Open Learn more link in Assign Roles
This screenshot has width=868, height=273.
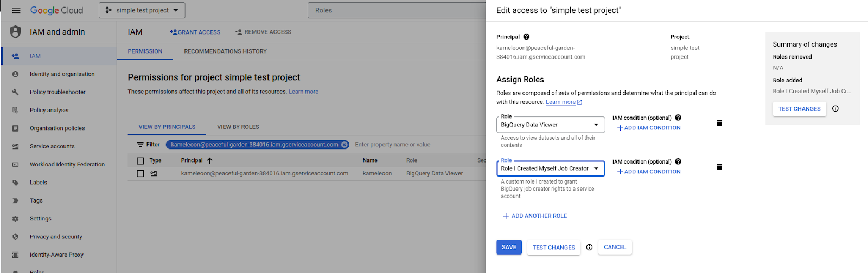(564, 102)
